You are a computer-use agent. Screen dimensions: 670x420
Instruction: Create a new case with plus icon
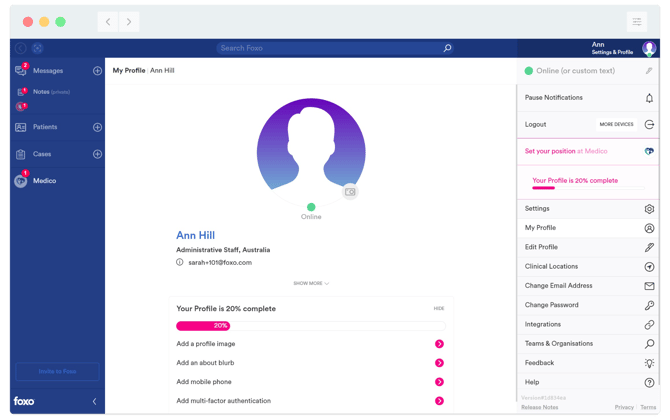tap(97, 154)
